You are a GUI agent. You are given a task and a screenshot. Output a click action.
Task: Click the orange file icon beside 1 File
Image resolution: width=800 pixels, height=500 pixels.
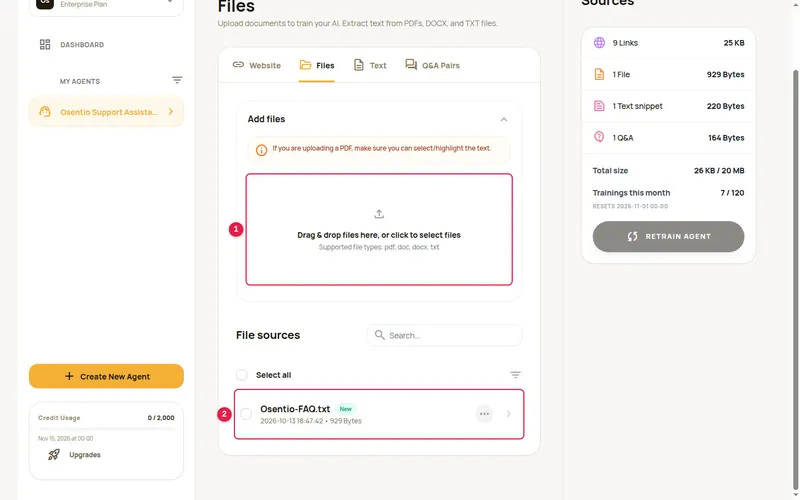[x=599, y=74]
